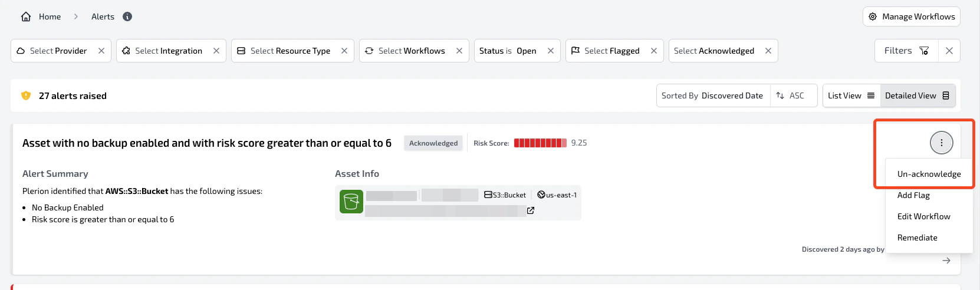This screenshot has height=290, width=980.
Task: Click the No Backup Enabled bullet
Action: pos(68,207)
